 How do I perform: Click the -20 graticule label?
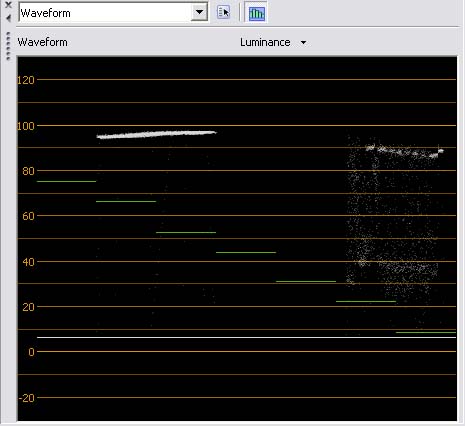(x=27, y=398)
